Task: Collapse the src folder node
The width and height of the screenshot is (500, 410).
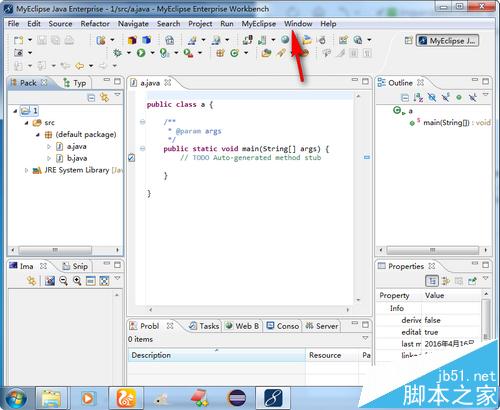Action: (x=26, y=123)
